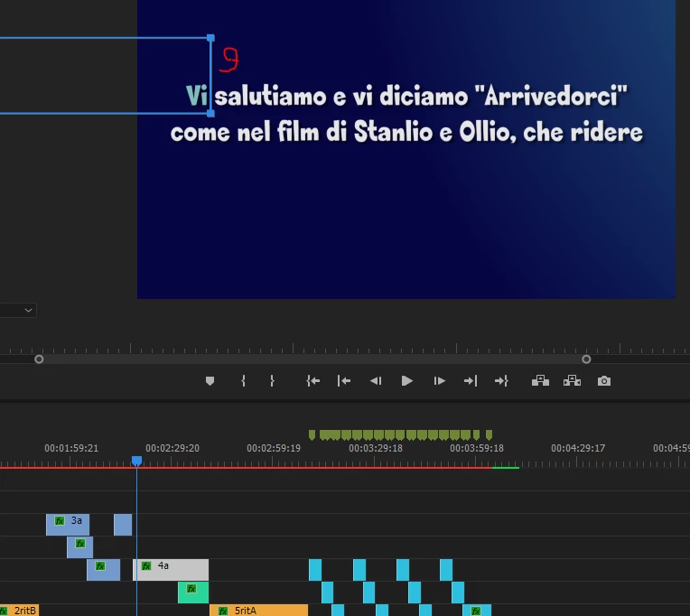The height and width of the screenshot is (616, 690).
Task: Select the green fx clip below 4a
Action: 193,593
